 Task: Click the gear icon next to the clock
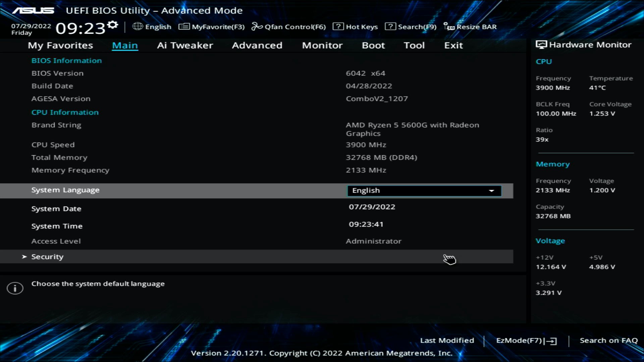pos(113,25)
